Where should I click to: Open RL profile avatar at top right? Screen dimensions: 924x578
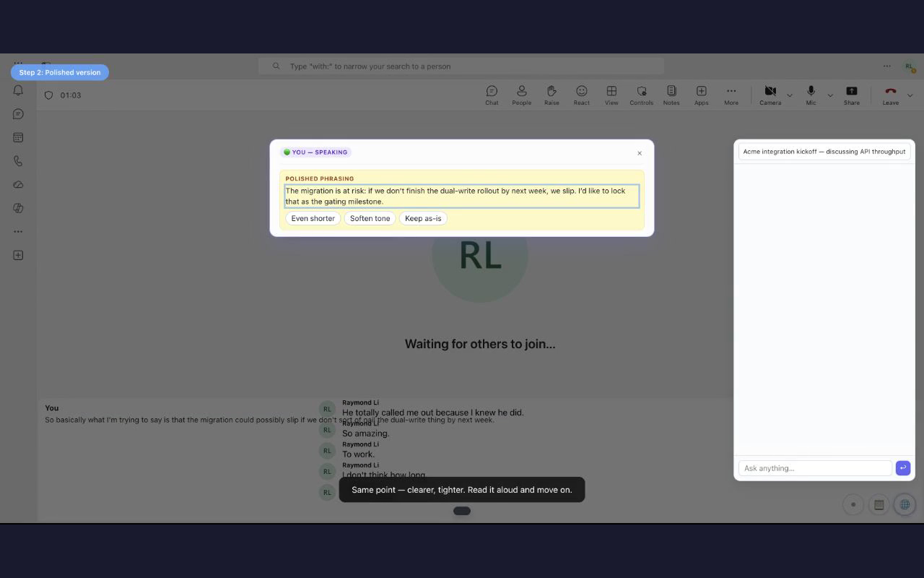click(x=909, y=66)
